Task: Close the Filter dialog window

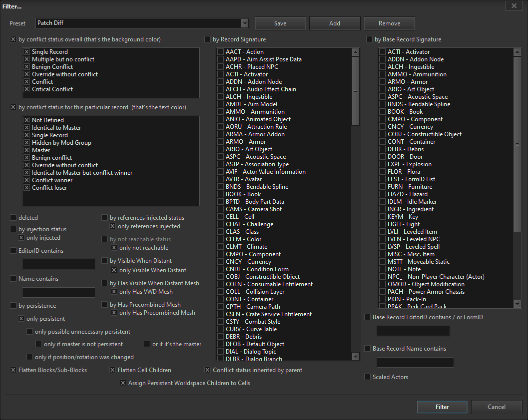Action: click(x=514, y=6)
